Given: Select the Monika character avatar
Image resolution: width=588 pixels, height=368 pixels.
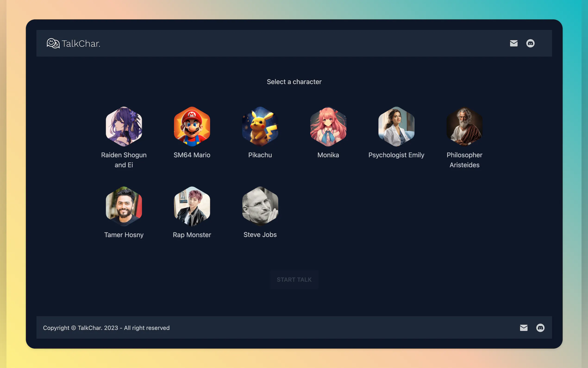Looking at the screenshot, I should [x=328, y=127].
